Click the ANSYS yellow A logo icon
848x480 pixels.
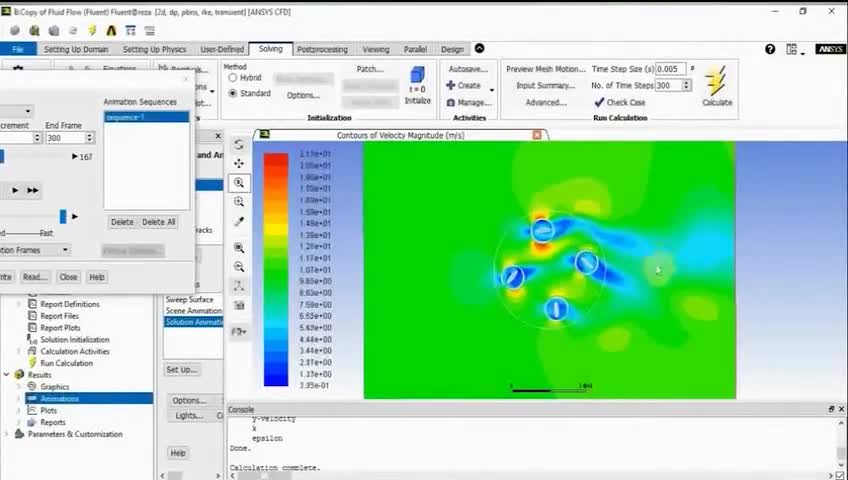tap(111, 30)
